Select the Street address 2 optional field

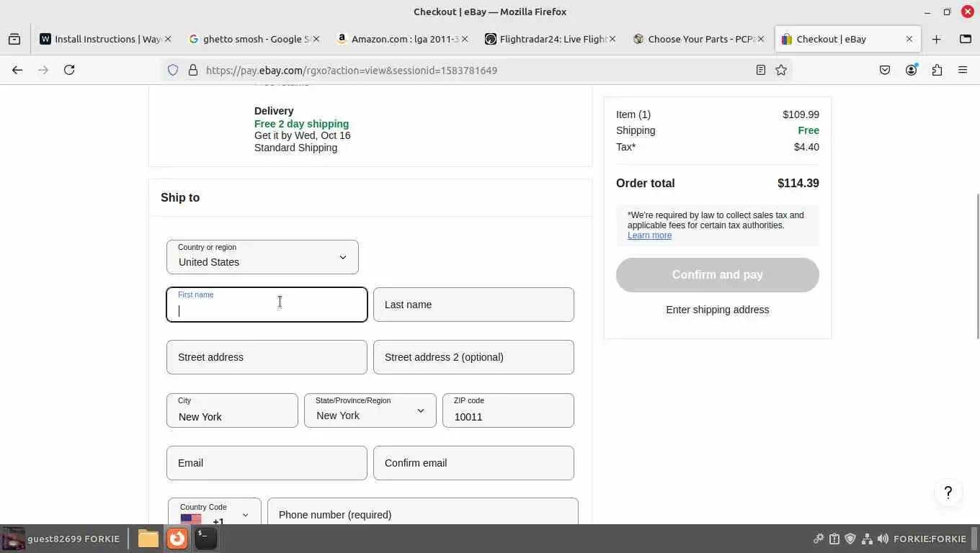[473, 357]
